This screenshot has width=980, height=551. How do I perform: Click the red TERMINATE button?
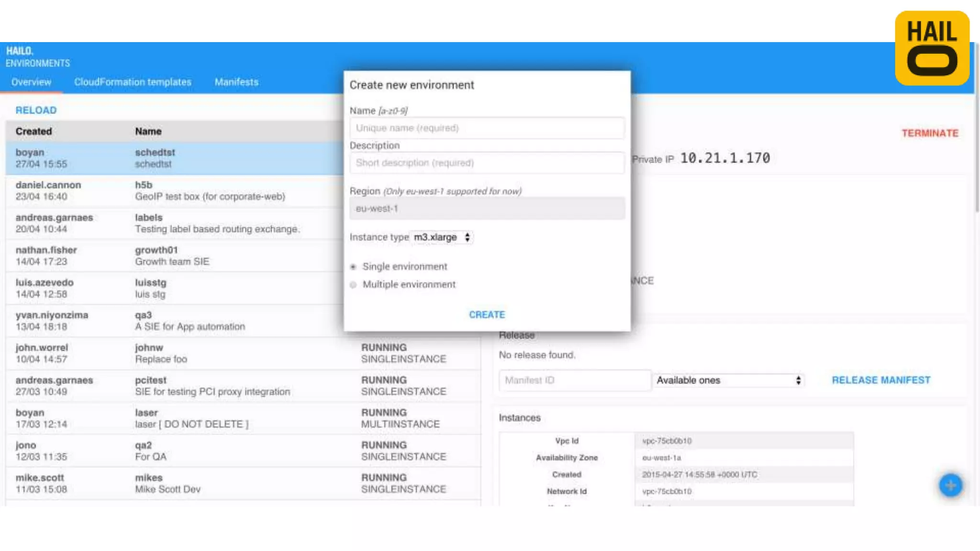(x=930, y=133)
